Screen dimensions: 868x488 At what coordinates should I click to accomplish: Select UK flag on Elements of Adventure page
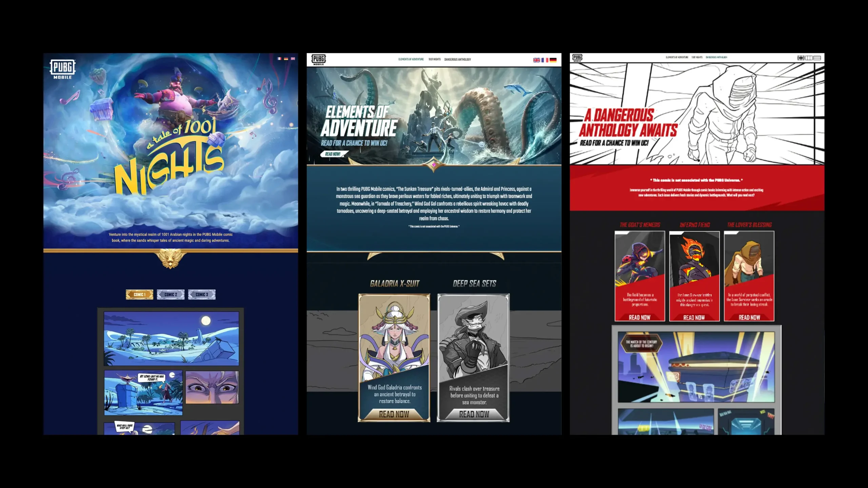(x=536, y=60)
